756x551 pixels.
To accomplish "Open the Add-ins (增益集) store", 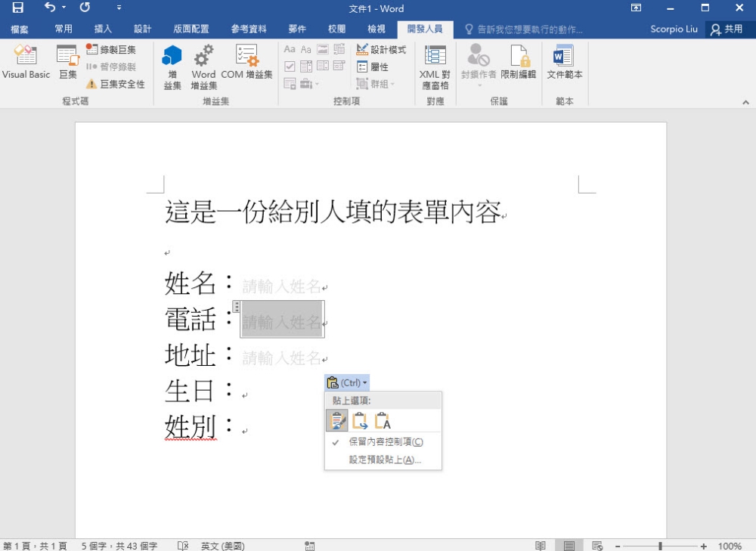I will (x=172, y=67).
